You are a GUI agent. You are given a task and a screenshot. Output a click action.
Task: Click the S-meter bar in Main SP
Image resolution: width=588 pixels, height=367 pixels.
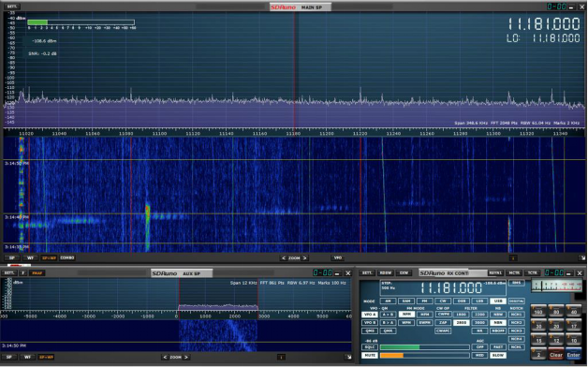81,22
